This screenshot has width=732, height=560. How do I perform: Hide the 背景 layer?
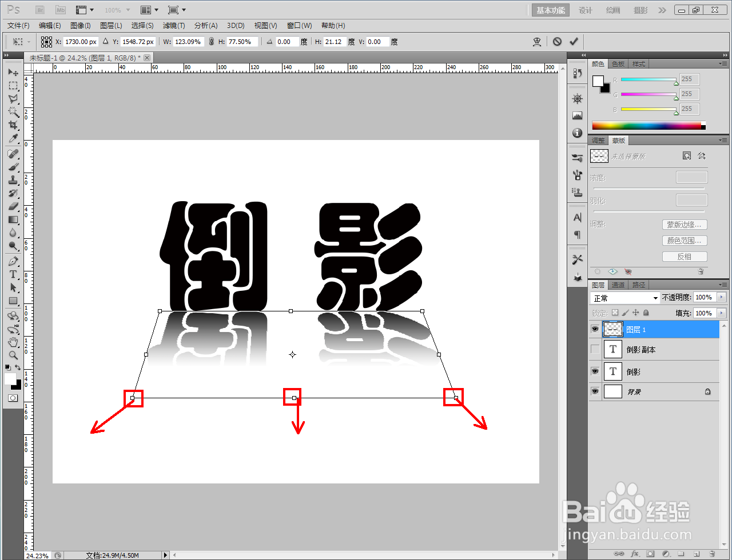tap(595, 391)
